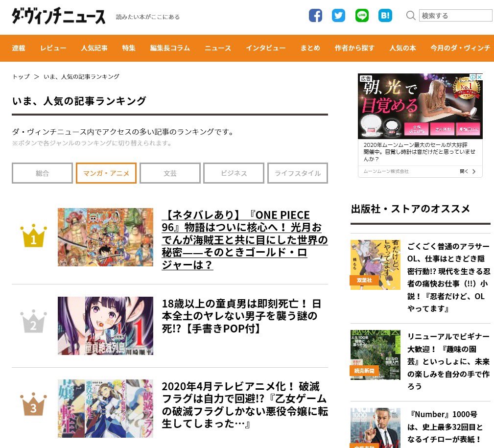494x448 pixels.
Task: Open the 特集 menu
Action: pos(129,48)
